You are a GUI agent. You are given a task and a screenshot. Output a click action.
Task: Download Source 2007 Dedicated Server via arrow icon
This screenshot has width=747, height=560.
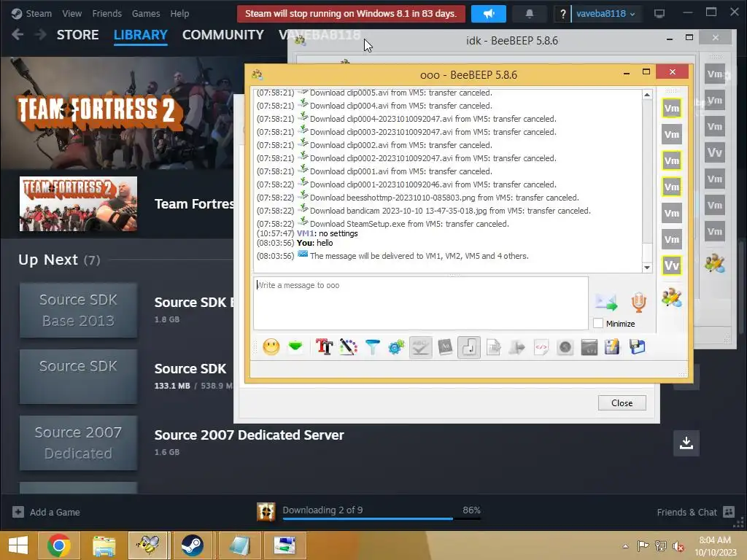coord(686,443)
